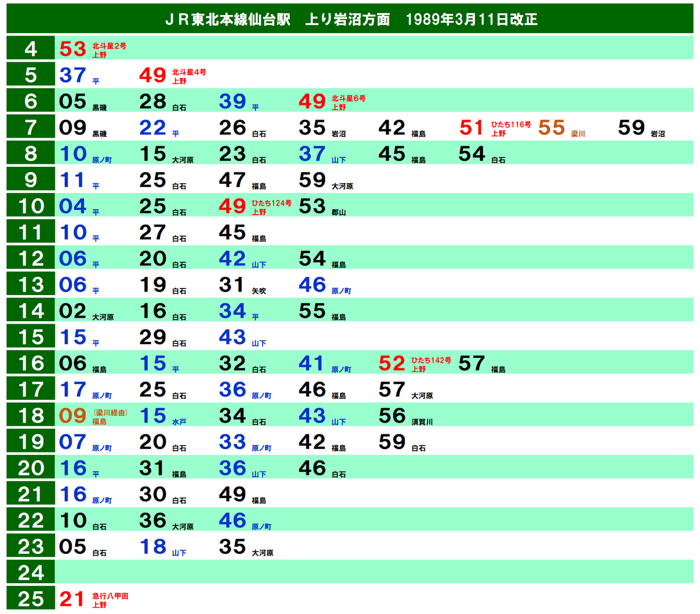The image size is (700, 614).
Task: Select the hour 12 row header
Action: 31,258
